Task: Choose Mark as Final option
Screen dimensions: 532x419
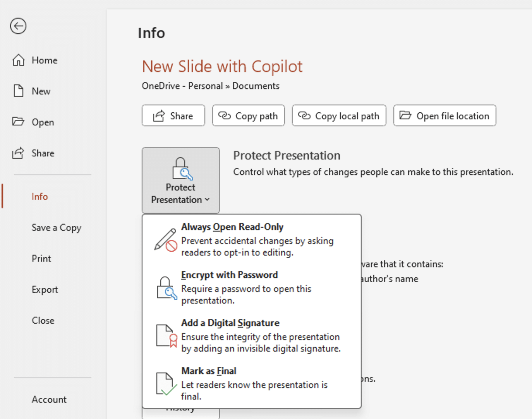Action: click(x=252, y=383)
